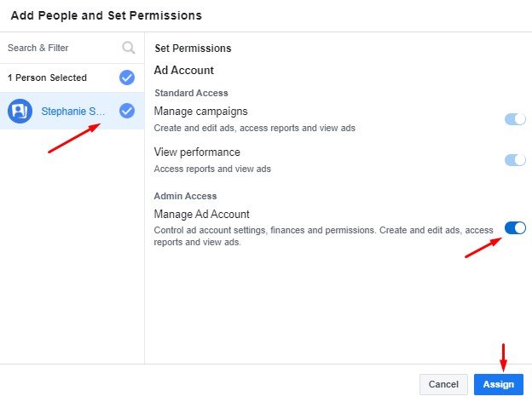Viewport: 532px width, 402px height.
Task: Toggle the Manage campaigns switch
Action: (515, 119)
